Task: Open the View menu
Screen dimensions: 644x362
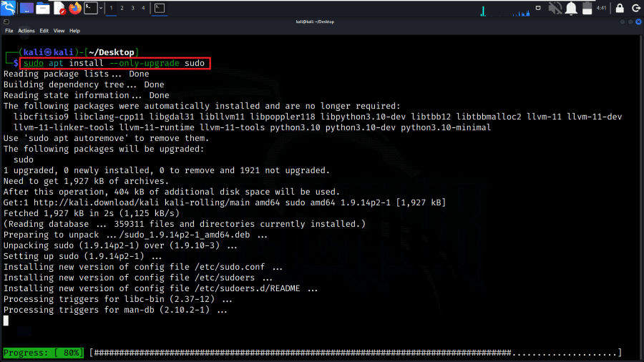Action: (59, 31)
